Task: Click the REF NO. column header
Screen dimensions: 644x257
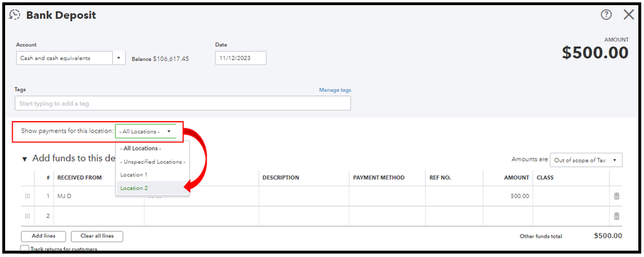Action: (x=440, y=178)
